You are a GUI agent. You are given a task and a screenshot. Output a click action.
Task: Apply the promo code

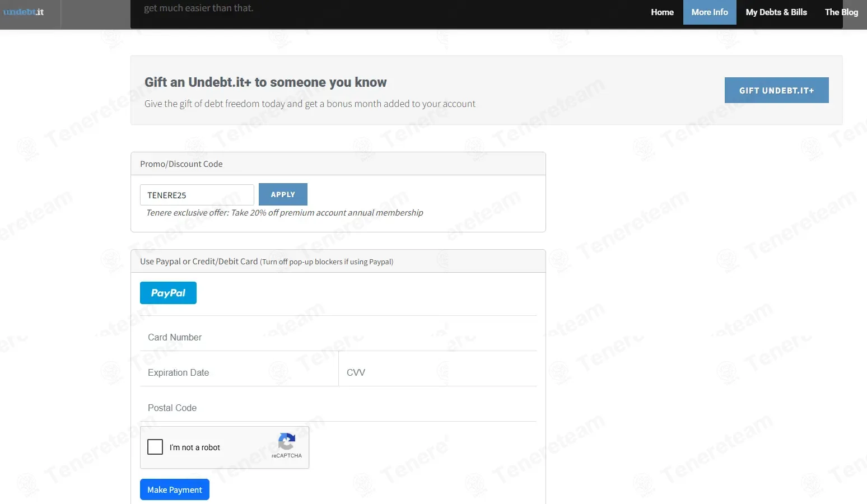click(x=283, y=194)
